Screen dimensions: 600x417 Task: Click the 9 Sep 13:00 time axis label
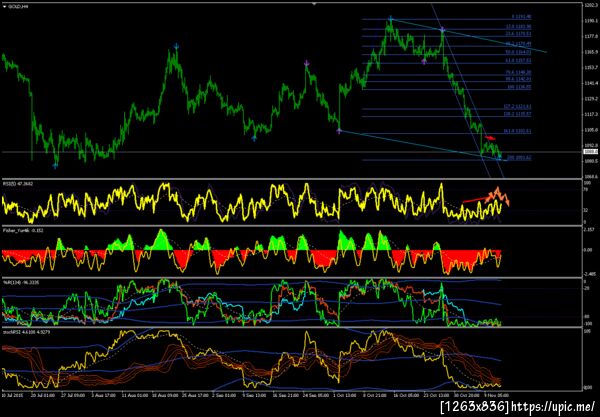point(255,395)
